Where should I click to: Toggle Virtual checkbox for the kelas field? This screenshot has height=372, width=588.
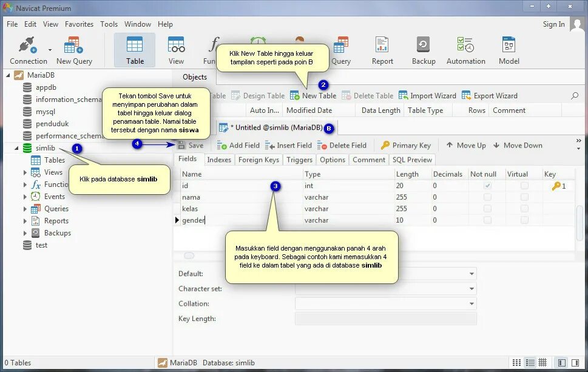[524, 209]
